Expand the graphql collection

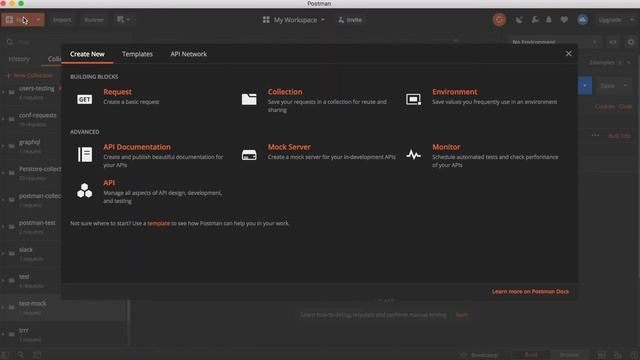pos(3,146)
